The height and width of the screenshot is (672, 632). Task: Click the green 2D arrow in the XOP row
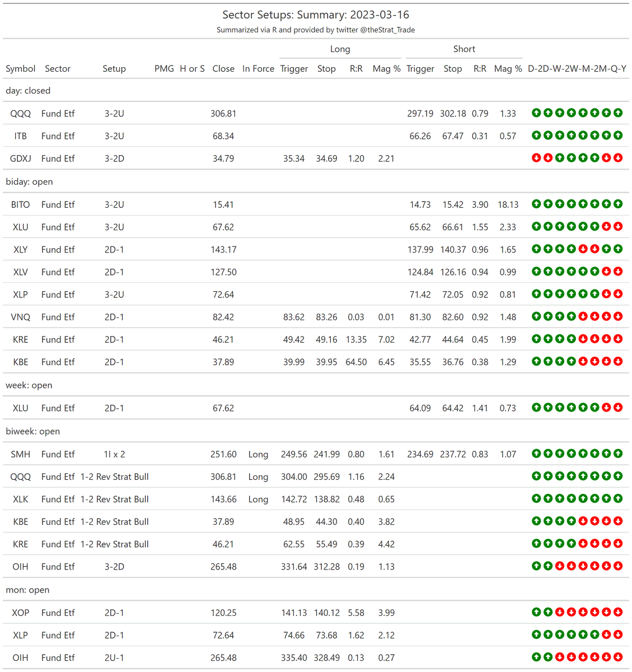(x=548, y=612)
